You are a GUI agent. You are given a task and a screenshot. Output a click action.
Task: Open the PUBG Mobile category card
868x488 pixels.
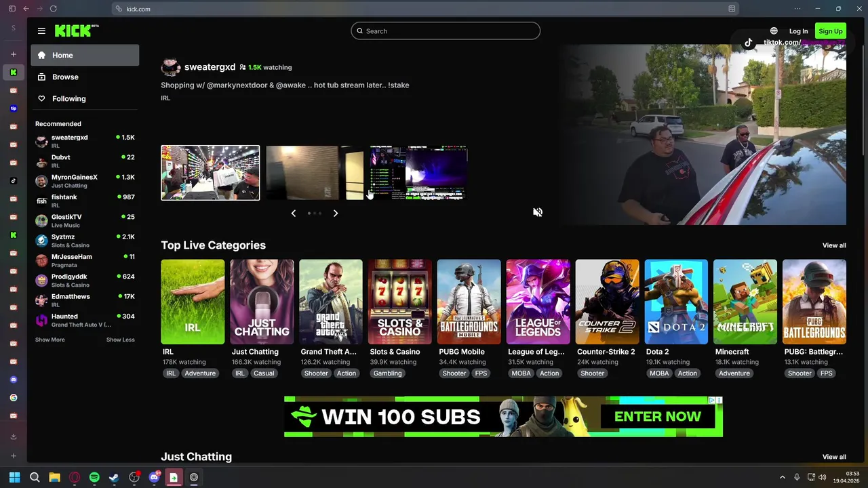pos(469,302)
